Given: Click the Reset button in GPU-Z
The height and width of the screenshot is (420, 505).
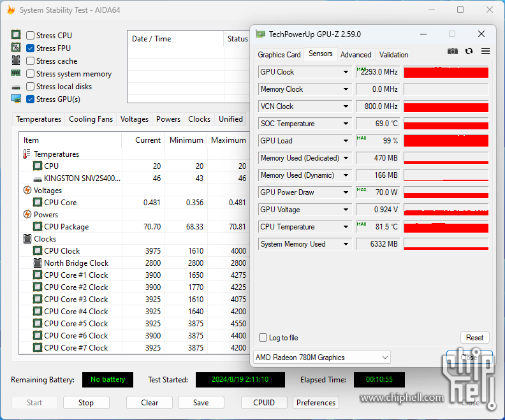Looking at the screenshot, I should tap(475, 338).
